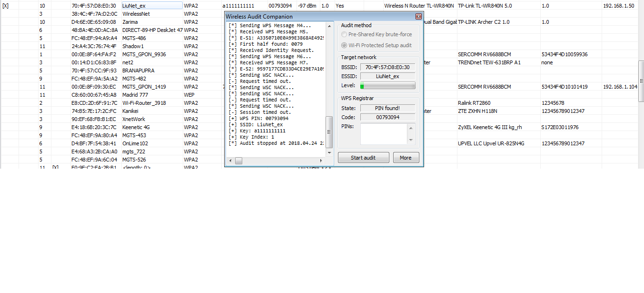Select the WirelessNet network row

click(136, 14)
